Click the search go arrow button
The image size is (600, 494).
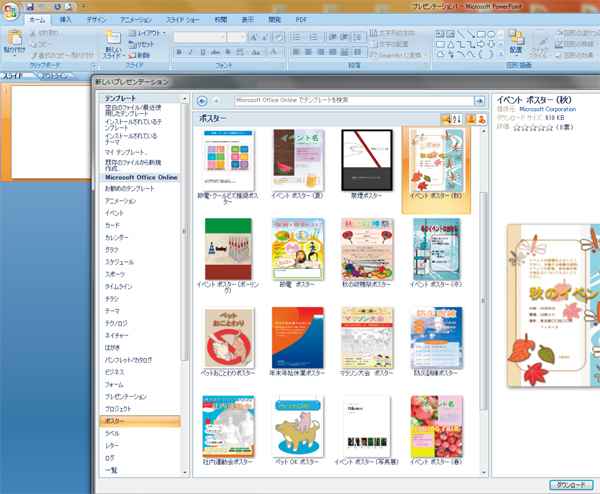pyautogui.click(x=479, y=101)
